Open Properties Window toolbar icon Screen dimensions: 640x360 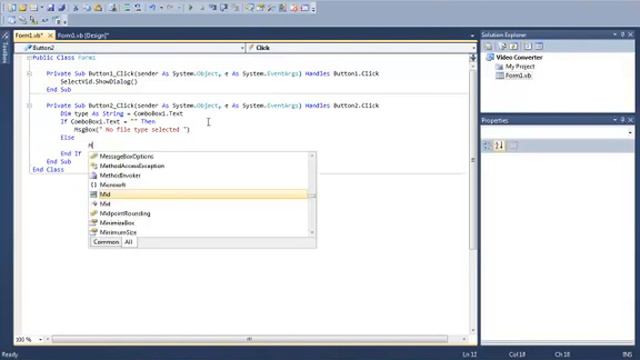point(260,8)
